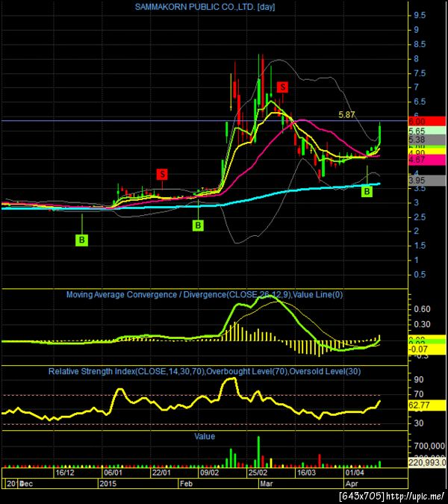Select the SAMMAKORN PUBLIC CO.,LTD. [day] title
Image resolution: width=448 pixels, height=504 pixels.
[205, 7]
